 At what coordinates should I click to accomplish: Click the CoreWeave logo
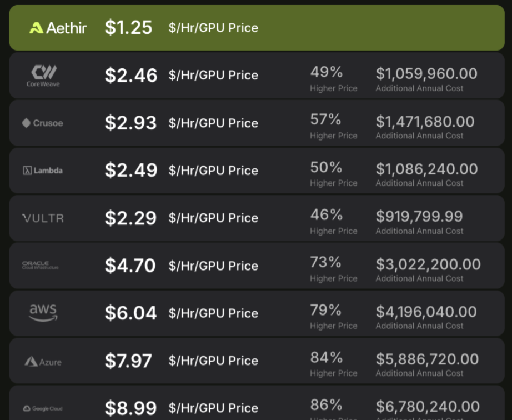[43, 76]
